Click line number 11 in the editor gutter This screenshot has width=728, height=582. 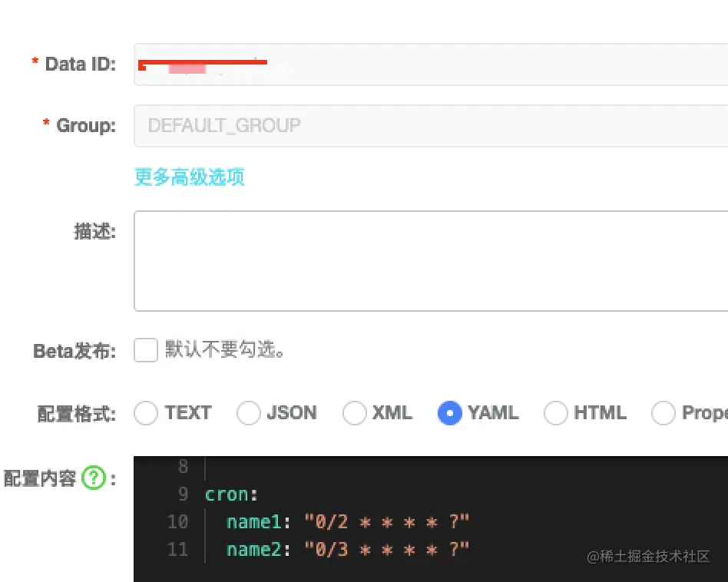[178, 550]
